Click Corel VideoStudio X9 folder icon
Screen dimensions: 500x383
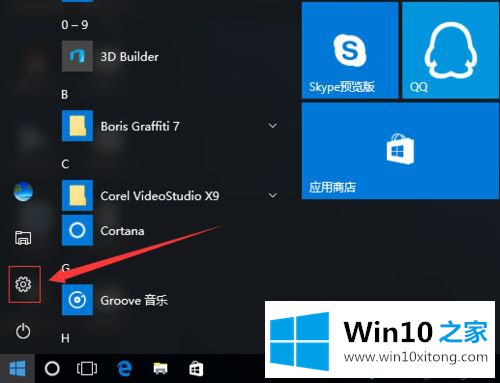[77, 195]
